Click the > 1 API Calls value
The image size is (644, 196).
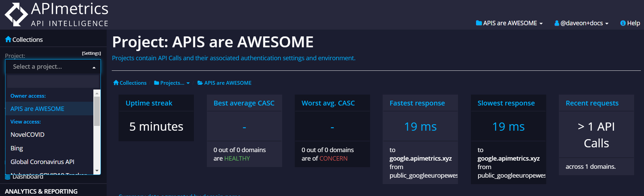pos(596,135)
